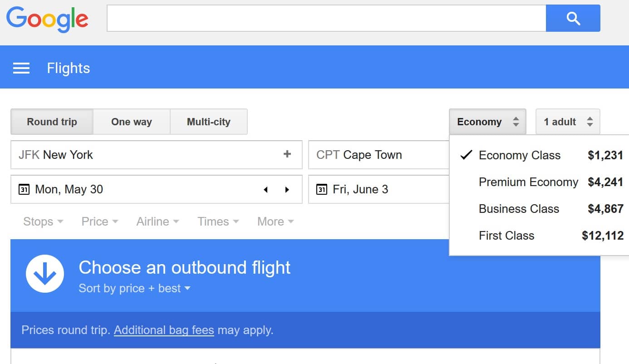Click the Google search text box
The width and height of the screenshot is (629, 364).
[x=326, y=18]
